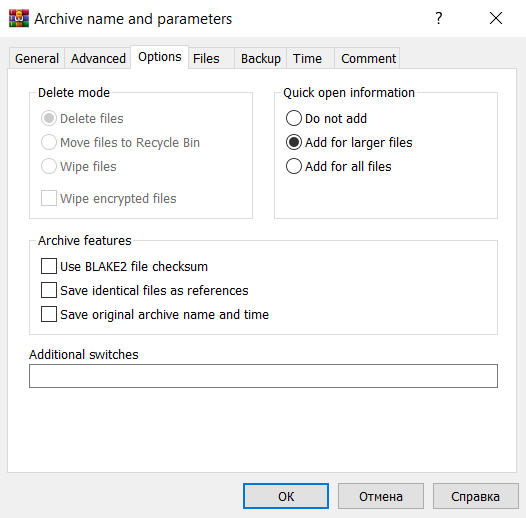Confirm with the OK button
This screenshot has width=526, height=518.
(x=286, y=496)
